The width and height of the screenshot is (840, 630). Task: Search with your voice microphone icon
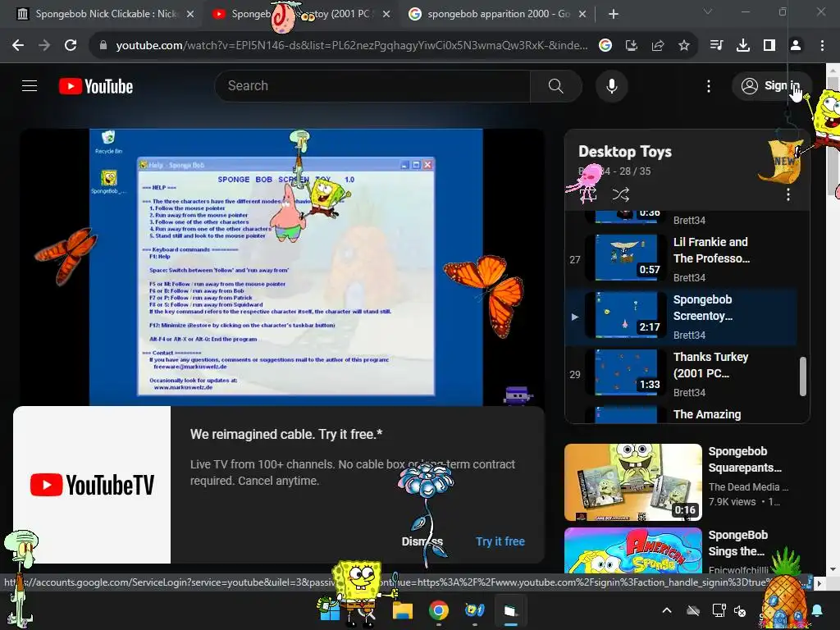[612, 85]
